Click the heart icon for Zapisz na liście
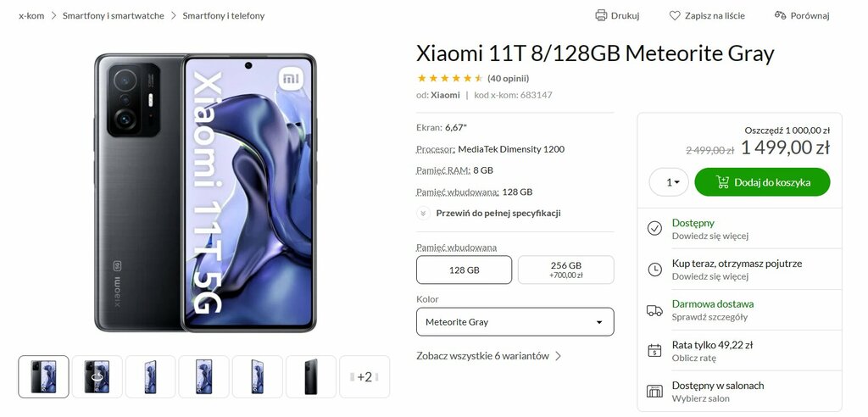Viewport: 868px width, 417px height. click(674, 15)
